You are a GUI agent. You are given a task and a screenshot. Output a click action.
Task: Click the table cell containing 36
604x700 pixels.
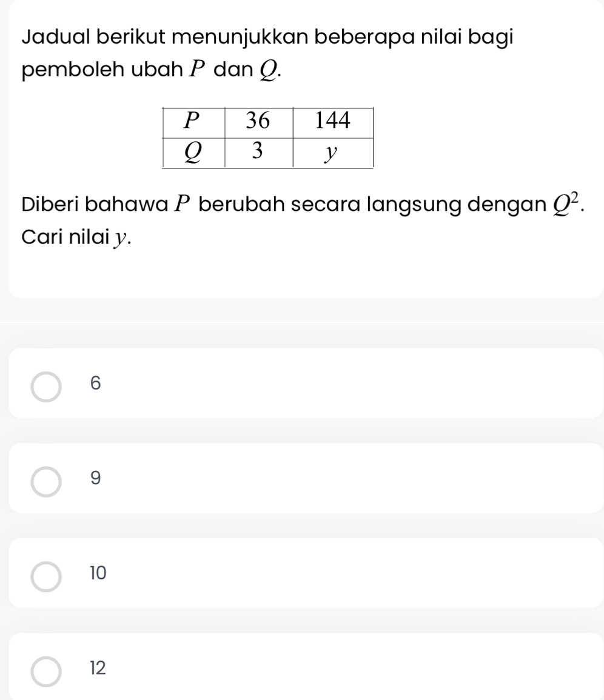coord(258,121)
